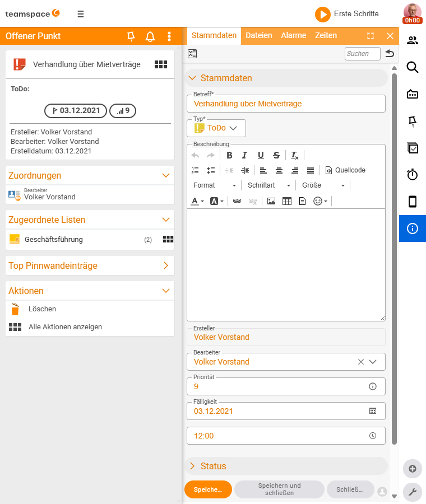Click the Schließen button
This screenshot has height=504, width=426.
click(x=350, y=489)
